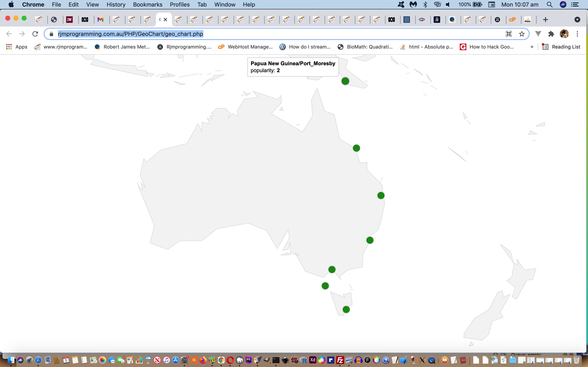Close the current active tab
Screen dimensions: 588x367
pos(165,20)
